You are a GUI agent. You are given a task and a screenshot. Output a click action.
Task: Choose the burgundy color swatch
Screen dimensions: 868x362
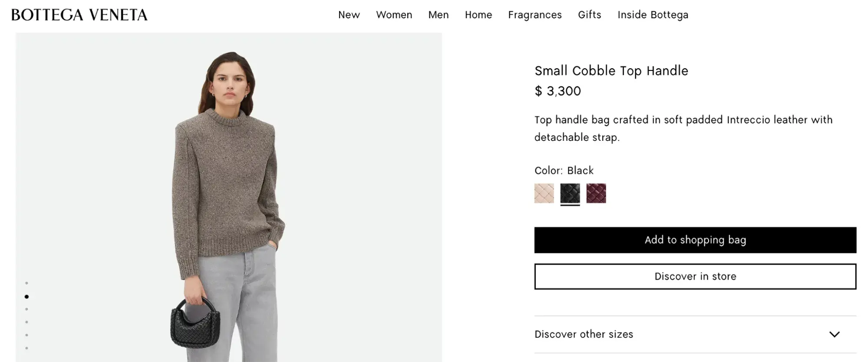tap(596, 193)
